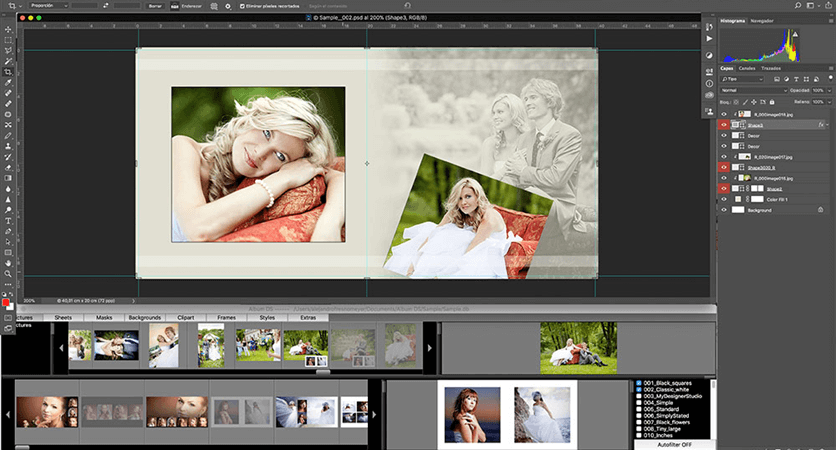The width and height of the screenshot is (836, 450).
Task: Click the Autofilter OFF button
Action: (674, 445)
